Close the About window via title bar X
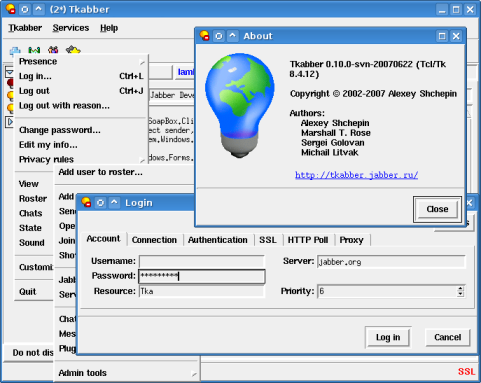Viewport: 481px width, 383px height. click(x=456, y=36)
